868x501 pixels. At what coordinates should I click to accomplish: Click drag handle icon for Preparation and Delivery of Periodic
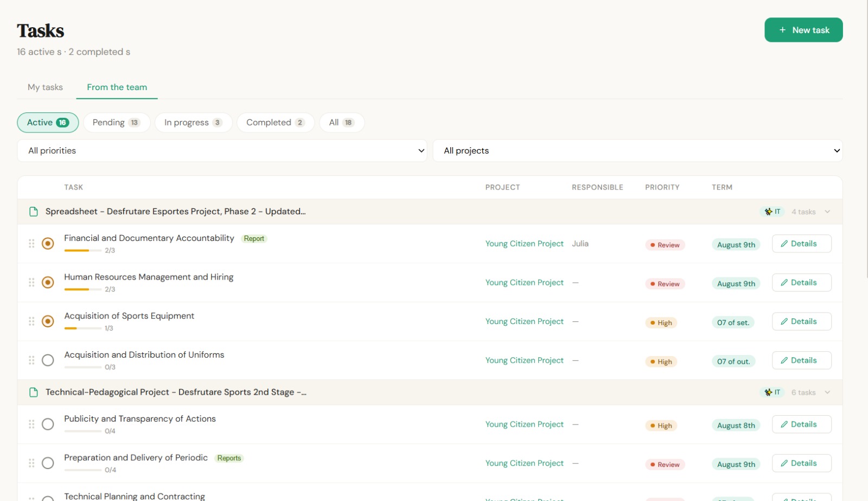point(31,463)
